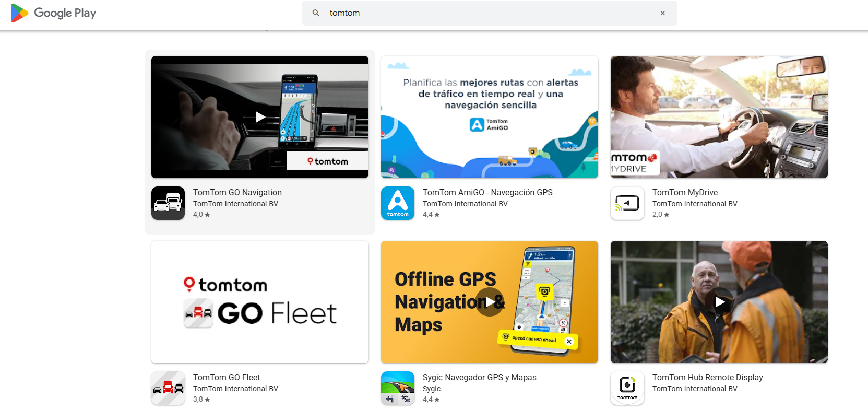
Task: Click the TomTom AmiGO - Navegación GPS title
Action: tap(487, 192)
